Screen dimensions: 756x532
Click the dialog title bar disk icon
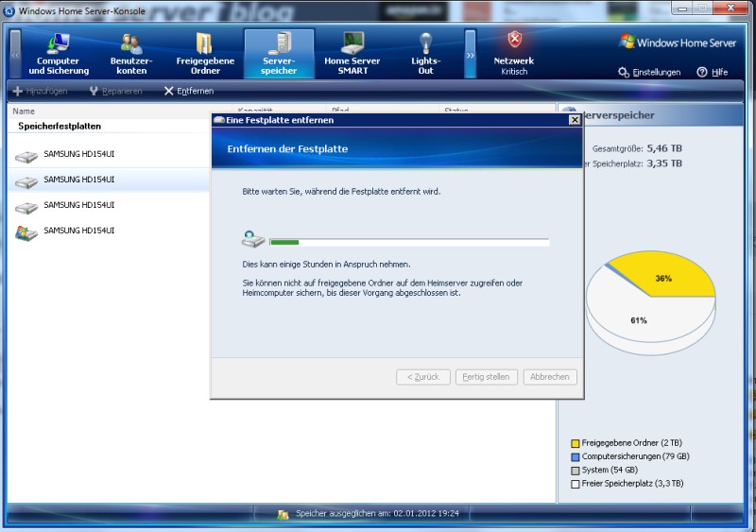pyautogui.click(x=219, y=120)
